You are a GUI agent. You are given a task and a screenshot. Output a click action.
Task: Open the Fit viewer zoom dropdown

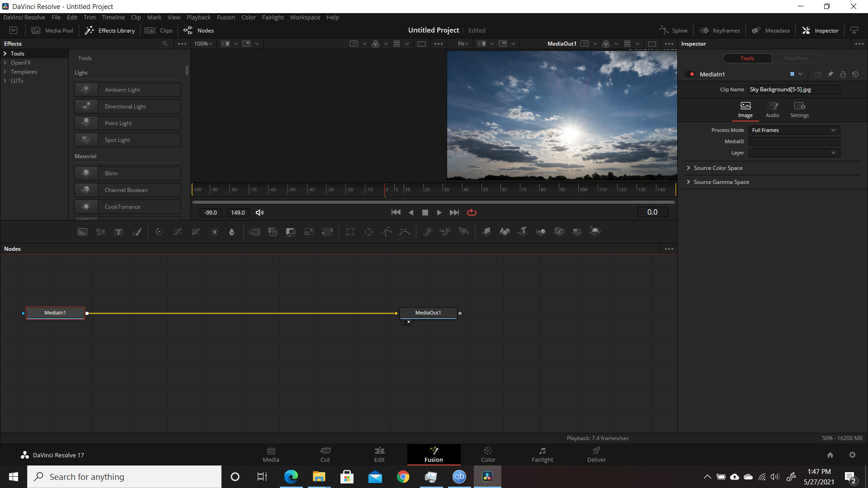463,44
